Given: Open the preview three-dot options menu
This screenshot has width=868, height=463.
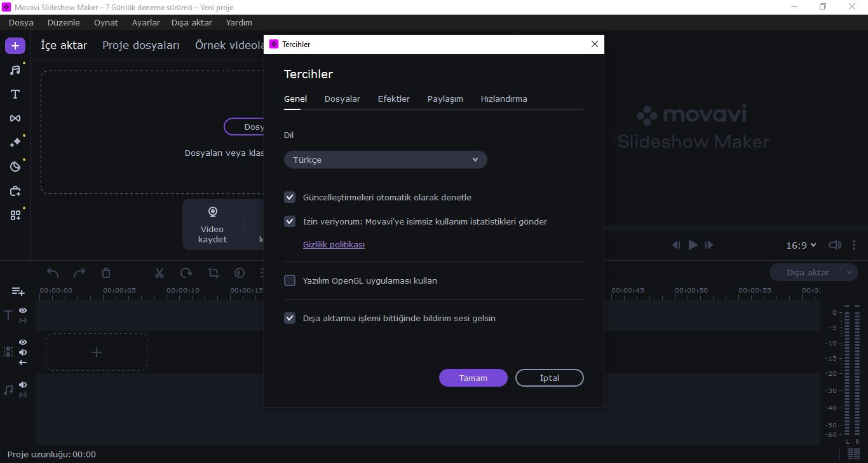Looking at the screenshot, I should [854, 245].
